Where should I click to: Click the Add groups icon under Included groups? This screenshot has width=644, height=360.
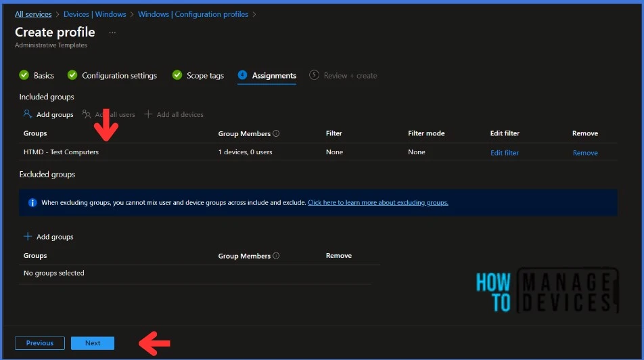[27, 114]
